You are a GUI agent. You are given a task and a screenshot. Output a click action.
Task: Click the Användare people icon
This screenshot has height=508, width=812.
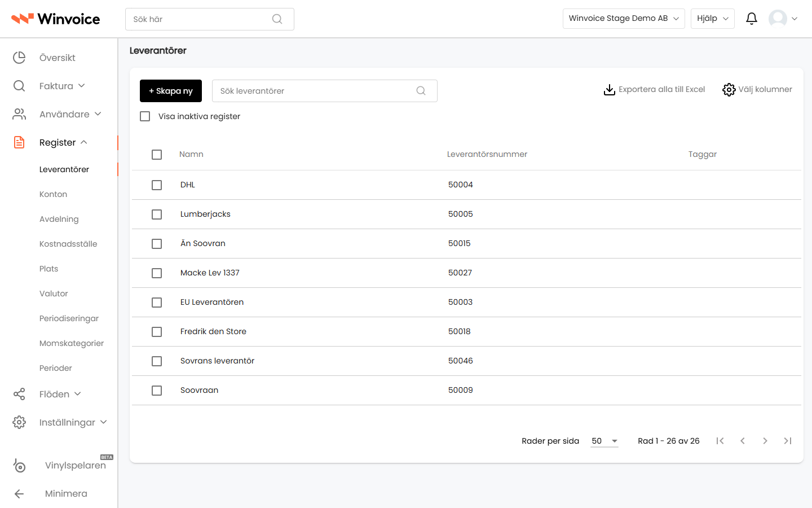click(19, 114)
